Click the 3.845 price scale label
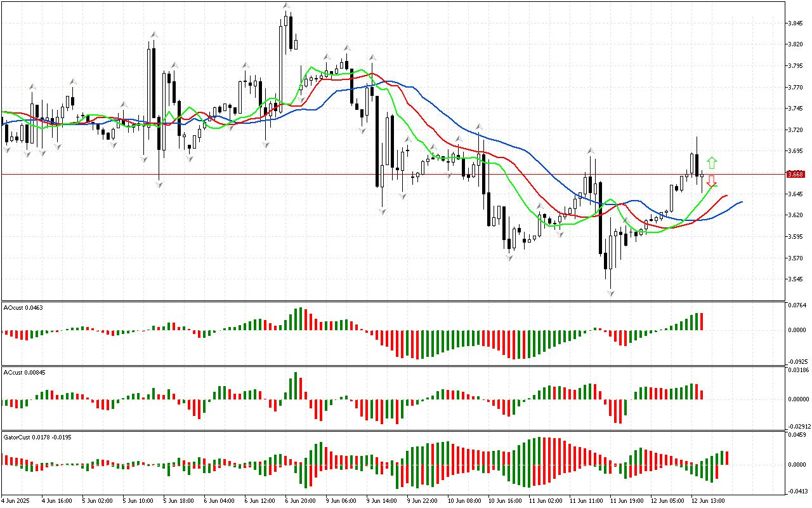 (x=796, y=23)
